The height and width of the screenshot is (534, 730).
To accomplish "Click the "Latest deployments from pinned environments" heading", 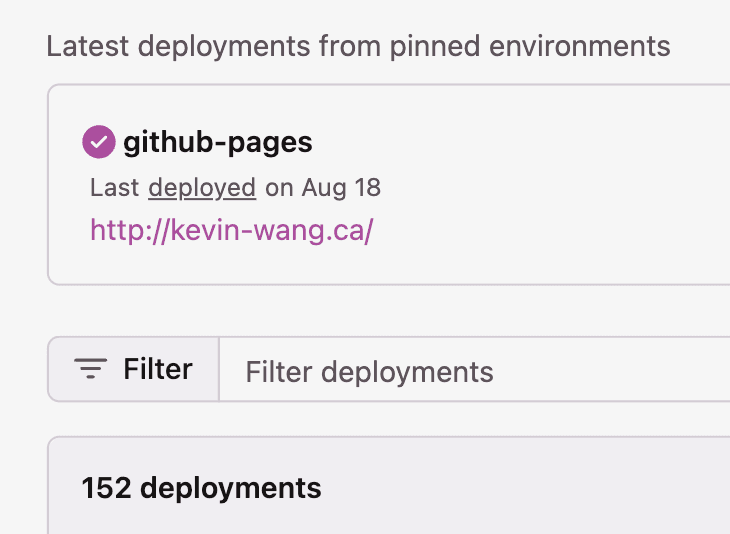I will [x=358, y=47].
